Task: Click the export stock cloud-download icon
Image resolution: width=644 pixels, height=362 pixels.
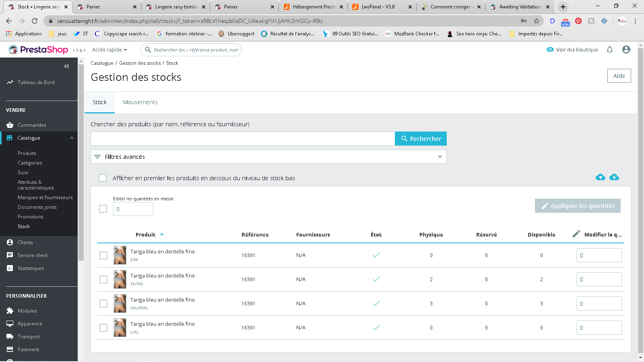Action: (x=614, y=177)
